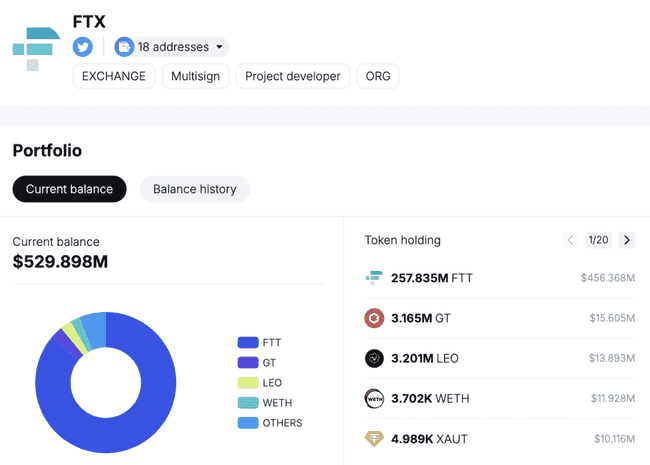The height and width of the screenshot is (465, 650).
Task: Click the FTX logo image
Action: point(36,49)
